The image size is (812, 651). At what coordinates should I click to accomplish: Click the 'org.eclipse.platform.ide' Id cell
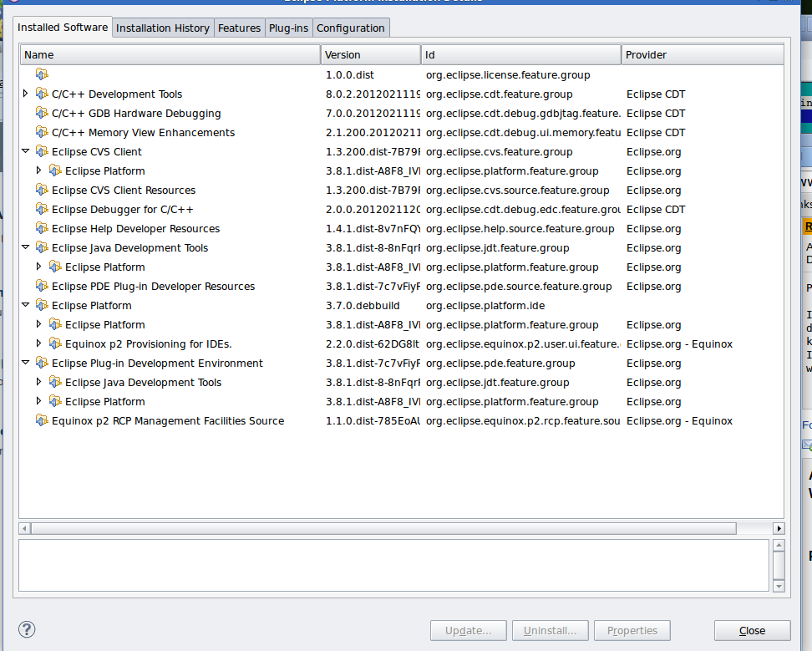point(485,306)
